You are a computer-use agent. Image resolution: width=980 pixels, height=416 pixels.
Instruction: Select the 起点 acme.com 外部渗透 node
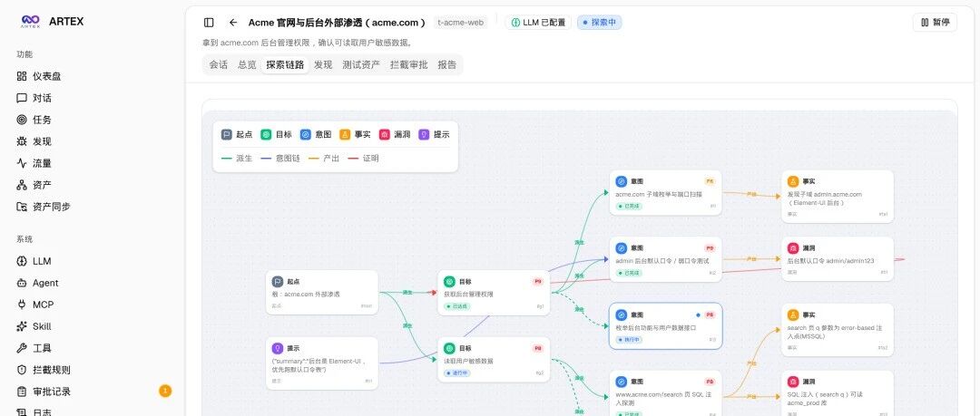point(322,293)
